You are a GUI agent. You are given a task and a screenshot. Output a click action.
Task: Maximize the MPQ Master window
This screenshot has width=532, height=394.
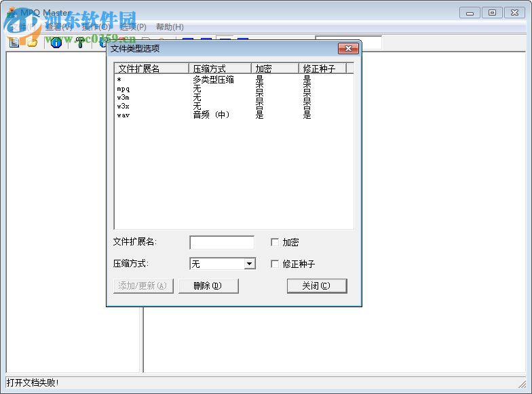[492, 13]
